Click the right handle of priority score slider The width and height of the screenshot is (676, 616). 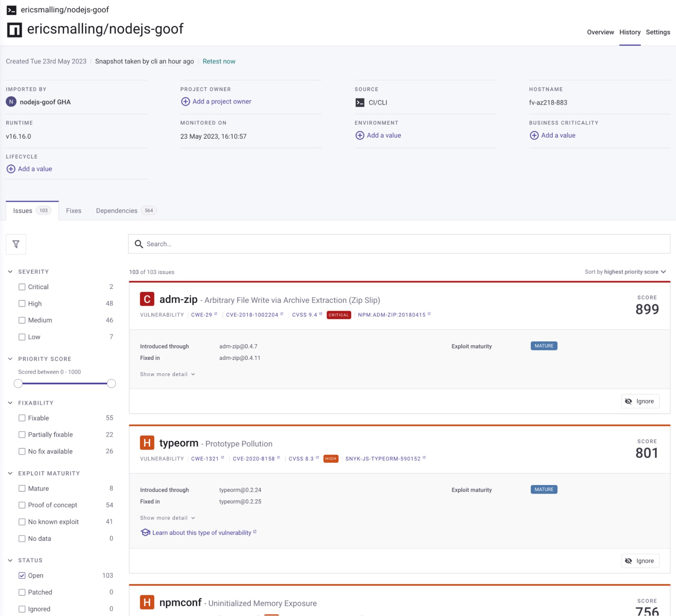point(111,384)
